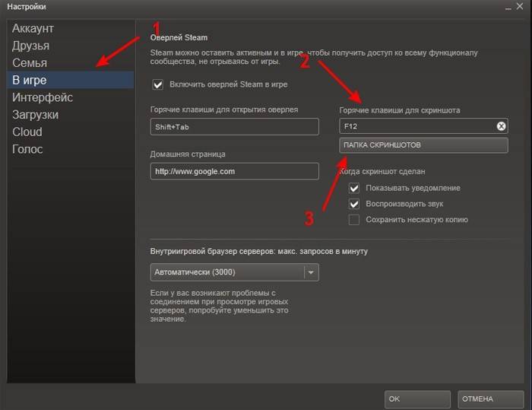Minimize the Настройки settings window
Screen dimensions: 532x410
click(507, 7)
